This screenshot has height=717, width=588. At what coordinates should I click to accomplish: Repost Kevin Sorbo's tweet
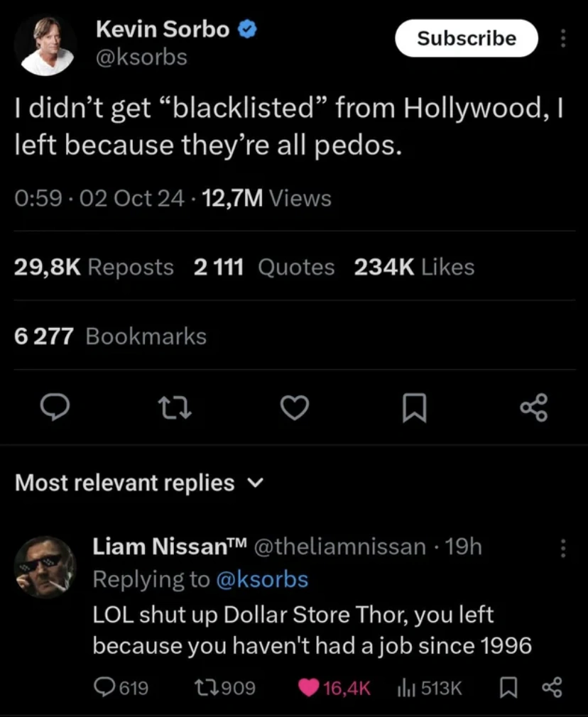point(175,407)
